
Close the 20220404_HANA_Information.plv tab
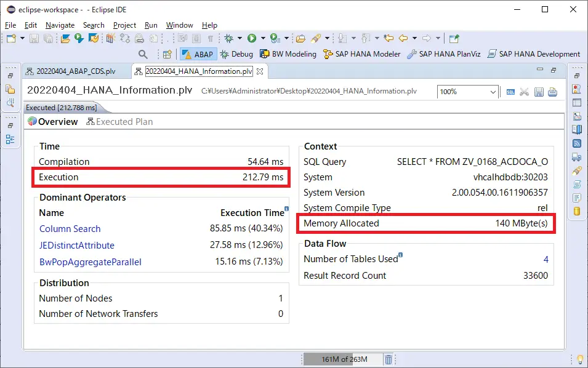coord(260,71)
